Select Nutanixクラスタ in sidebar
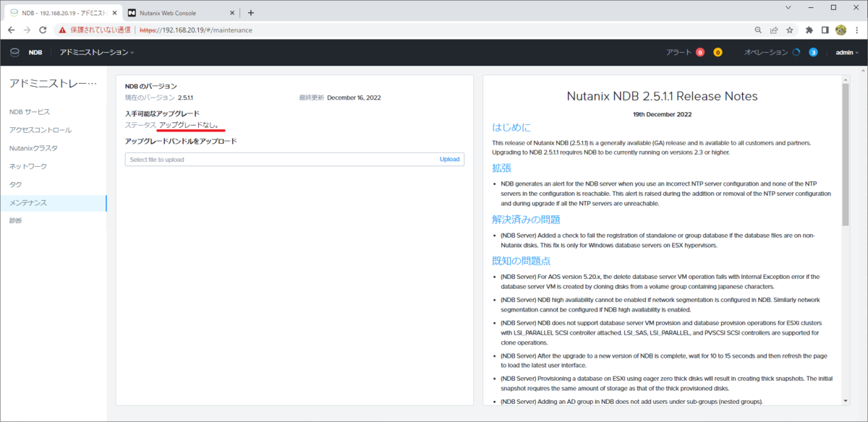The height and width of the screenshot is (422, 868). coord(33,148)
